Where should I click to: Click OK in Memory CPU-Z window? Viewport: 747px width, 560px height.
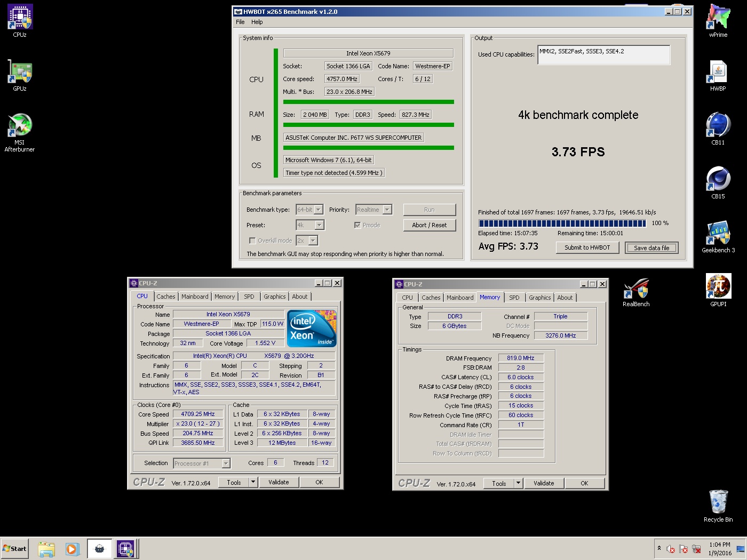pos(584,483)
